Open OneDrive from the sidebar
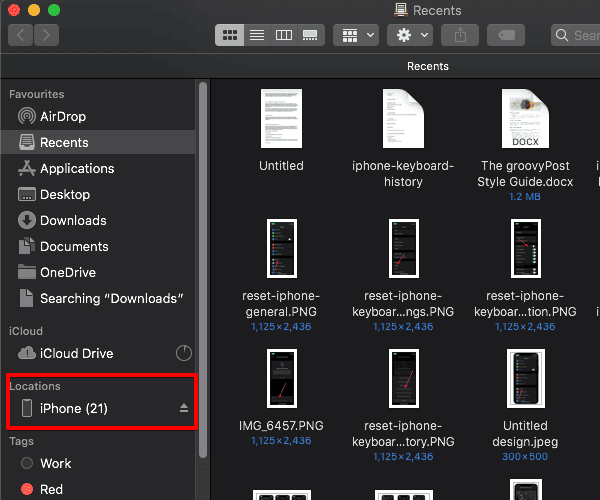 pyautogui.click(x=67, y=272)
